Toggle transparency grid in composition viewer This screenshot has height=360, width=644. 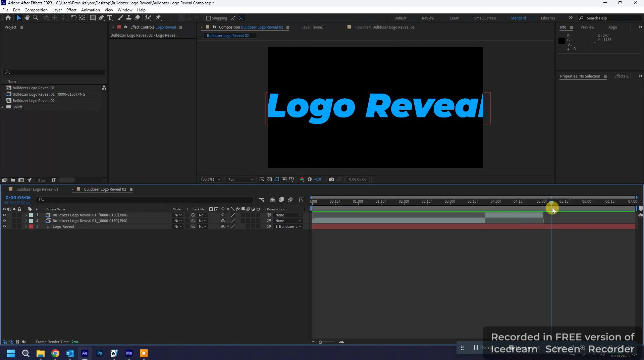(269, 179)
